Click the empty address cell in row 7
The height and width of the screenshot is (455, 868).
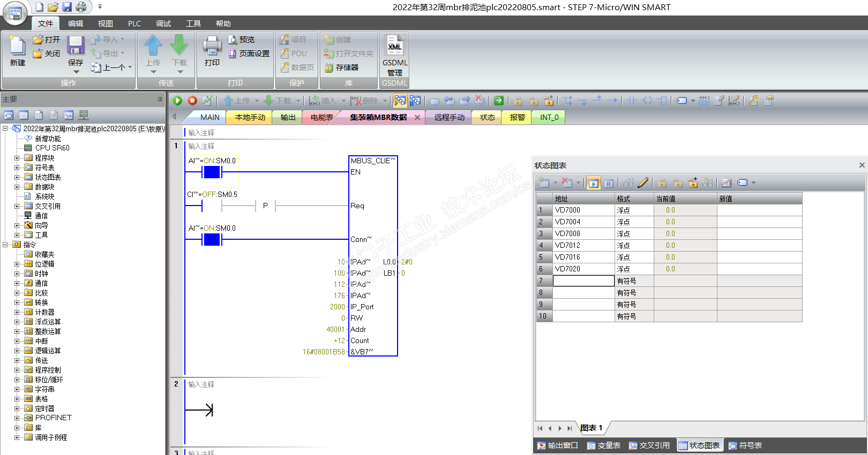tap(583, 280)
